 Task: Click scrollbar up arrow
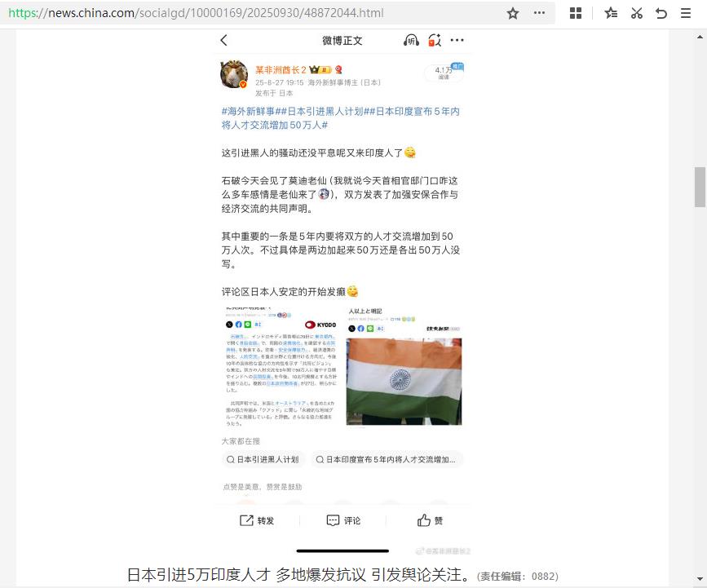pos(700,38)
